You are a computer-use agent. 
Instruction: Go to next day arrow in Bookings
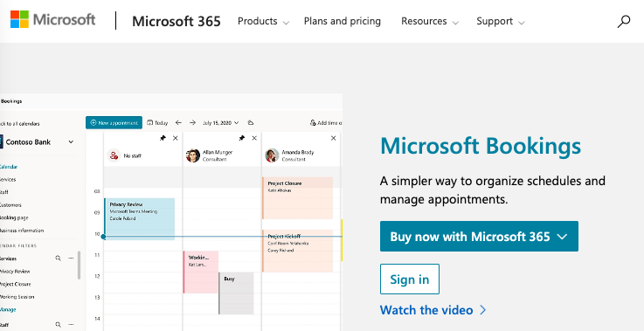pyautogui.click(x=192, y=123)
